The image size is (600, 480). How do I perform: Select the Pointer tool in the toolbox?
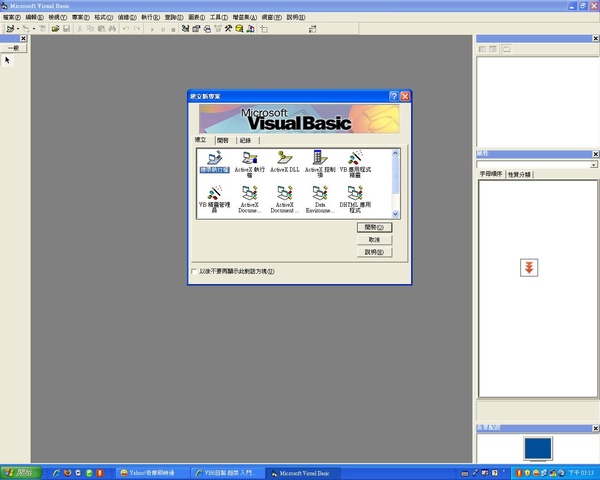(x=7, y=60)
